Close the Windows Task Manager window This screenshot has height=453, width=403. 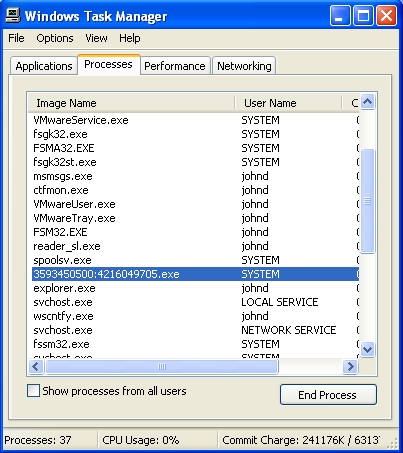[386, 15]
